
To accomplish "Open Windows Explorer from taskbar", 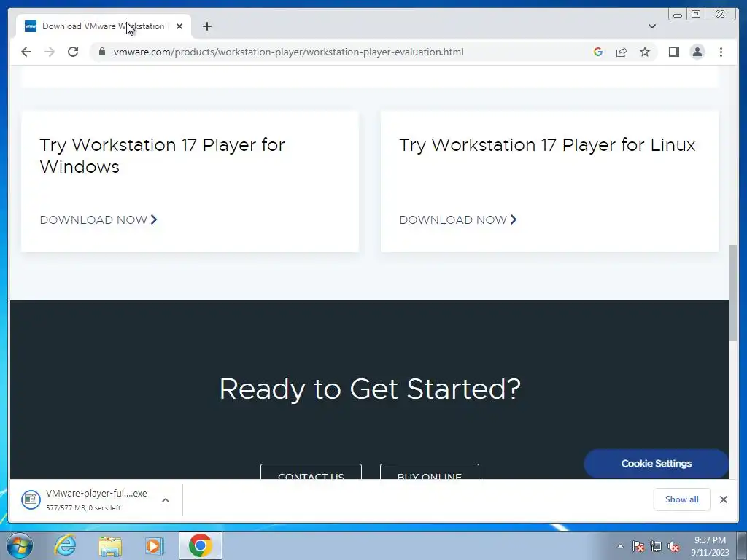I will pos(110,545).
